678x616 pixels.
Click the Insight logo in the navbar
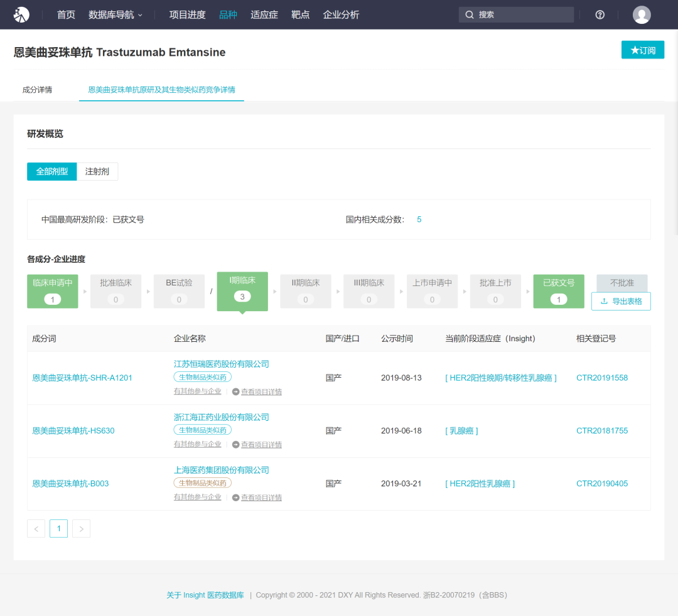21,14
